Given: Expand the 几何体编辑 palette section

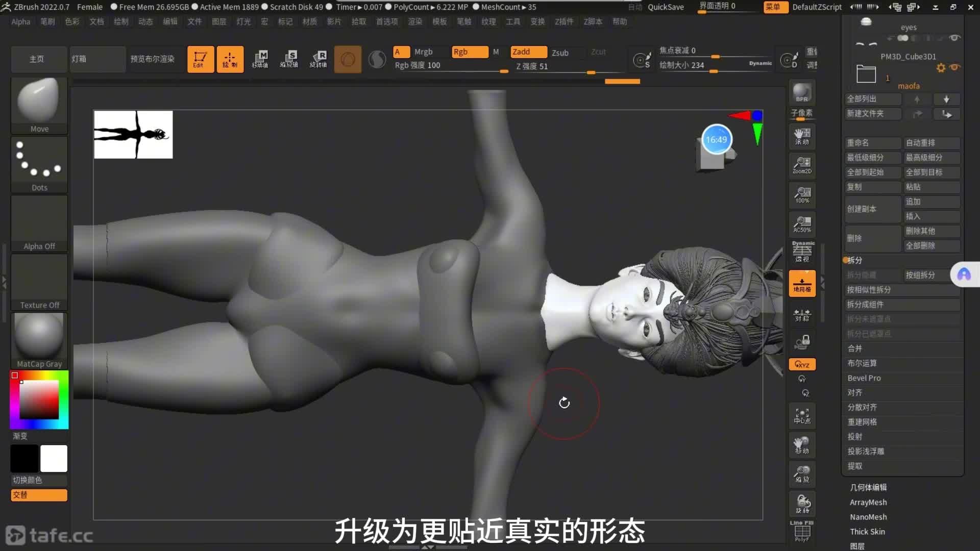Looking at the screenshot, I should point(868,487).
